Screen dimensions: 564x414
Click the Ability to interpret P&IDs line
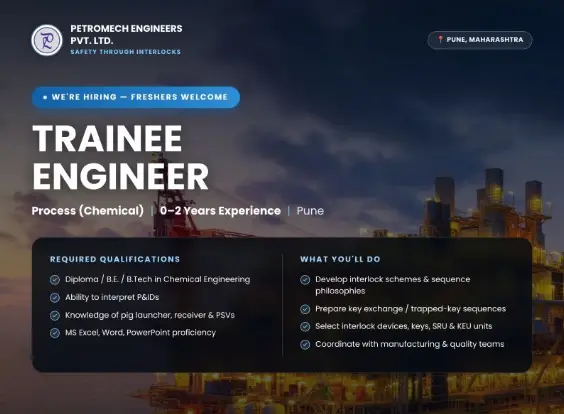112,297
